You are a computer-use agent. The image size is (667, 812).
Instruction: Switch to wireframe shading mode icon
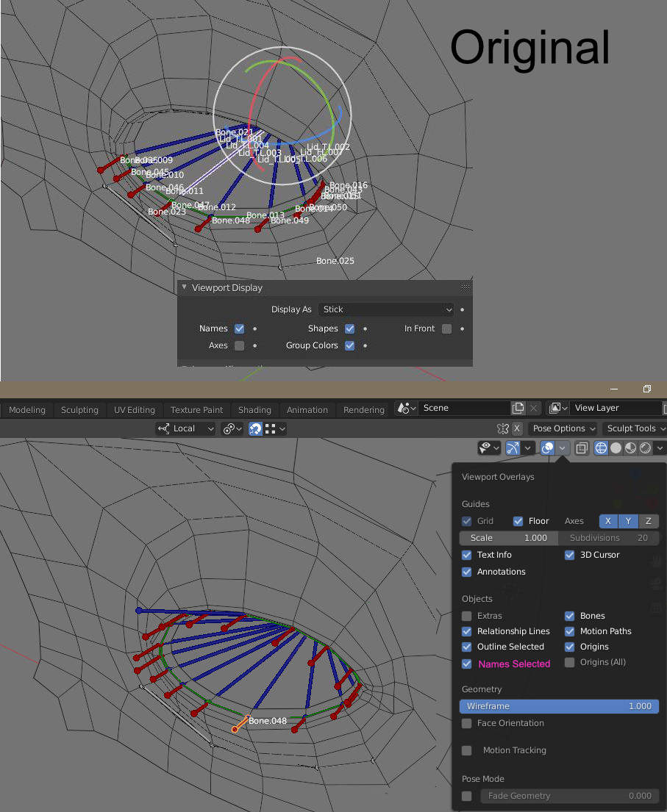point(601,448)
